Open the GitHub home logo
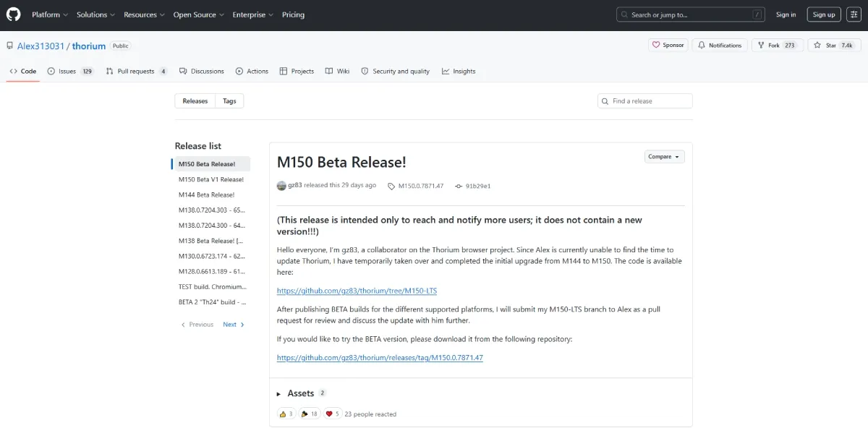 [x=14, y=14]
